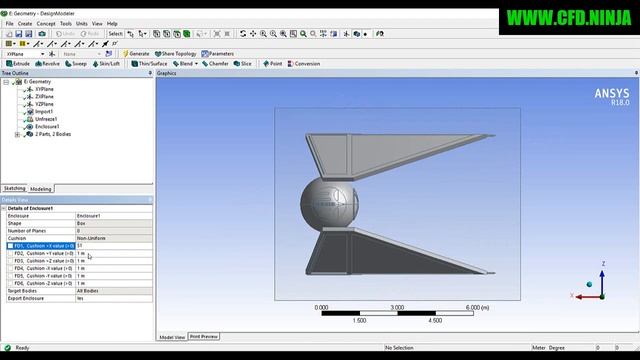Select Import1 in the tree outline

pyautogui.click(x=44, y=112)
